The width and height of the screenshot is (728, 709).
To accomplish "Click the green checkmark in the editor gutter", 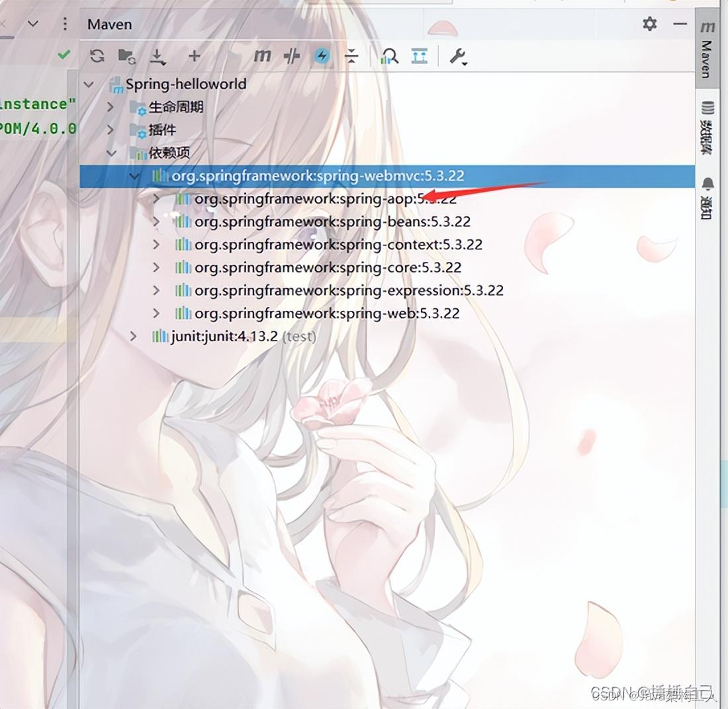I will click(x=64, y=55).
